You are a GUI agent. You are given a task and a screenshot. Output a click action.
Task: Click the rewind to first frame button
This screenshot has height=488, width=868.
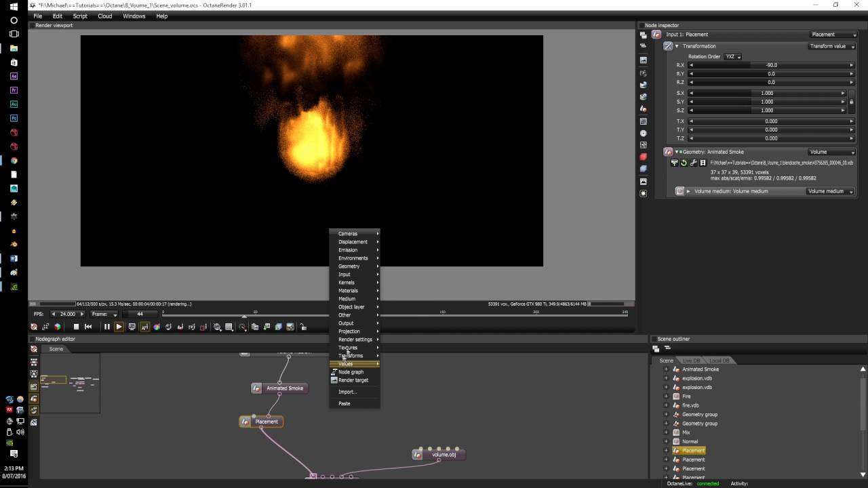tap(88, 327)
